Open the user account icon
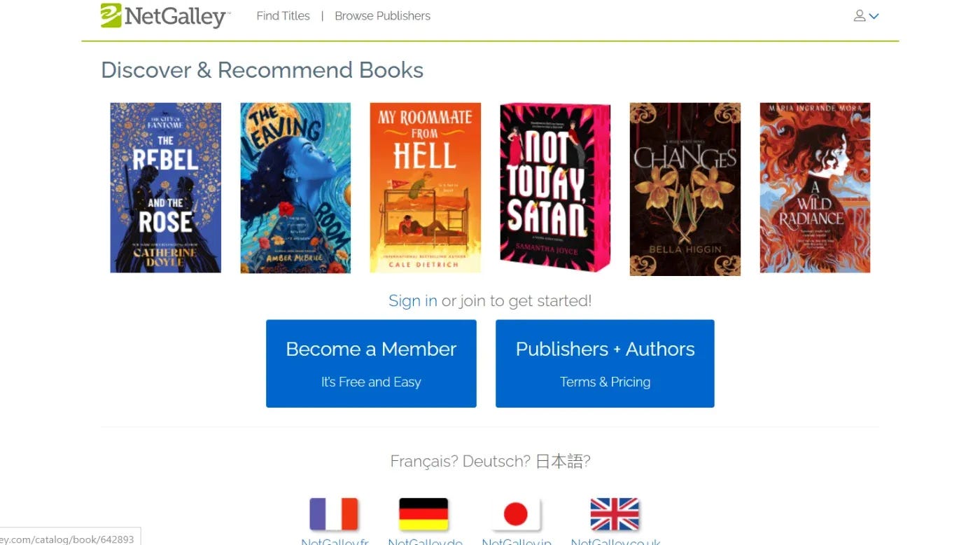This screenshot has width=980, height=545. point(860,15)
